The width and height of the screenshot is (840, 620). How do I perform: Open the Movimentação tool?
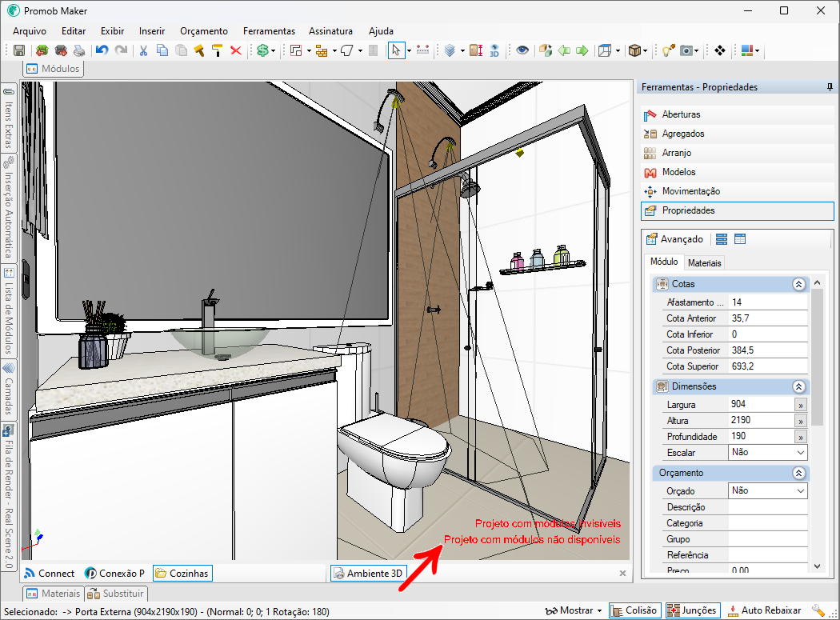point(737,191)
